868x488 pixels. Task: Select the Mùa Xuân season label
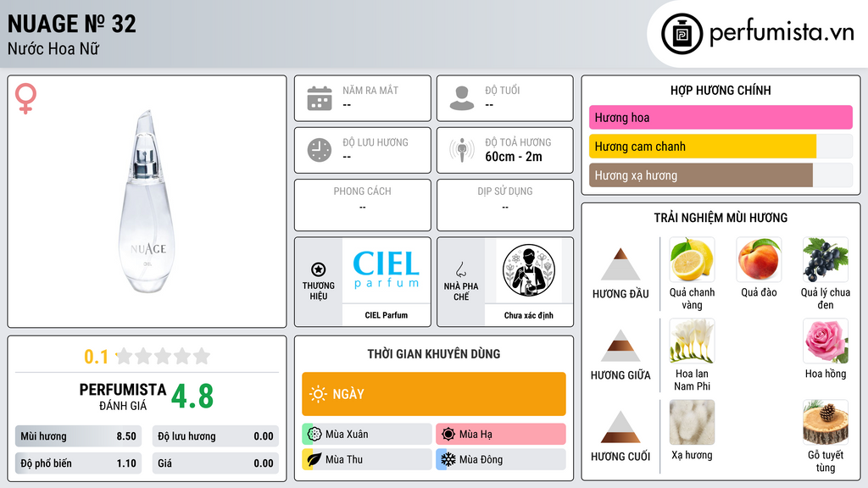point(347,435)
